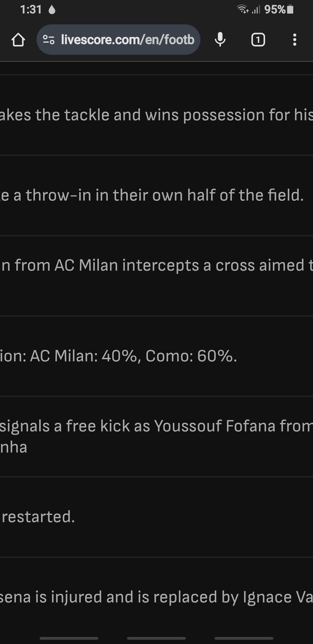This screenshot has height=644, width=313.
Task: Tap the Chrome home icon
Action: tap(18, 40)
